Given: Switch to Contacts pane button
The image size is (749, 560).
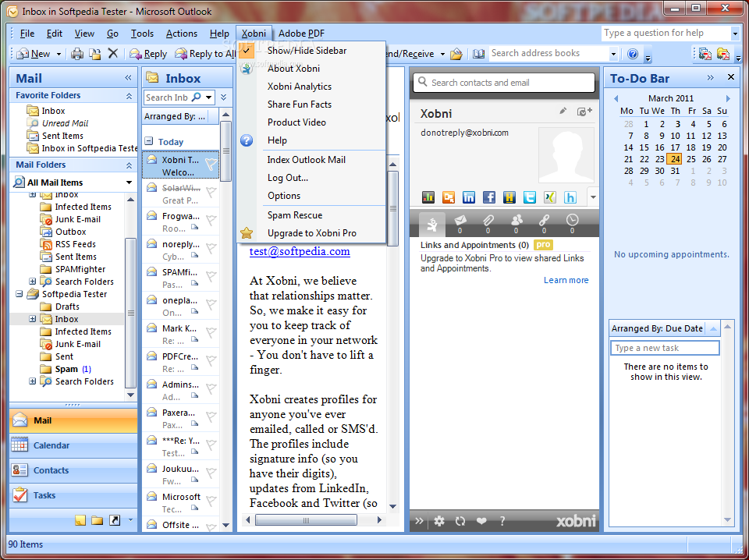Looking at the screenshot, I should 73,470.
